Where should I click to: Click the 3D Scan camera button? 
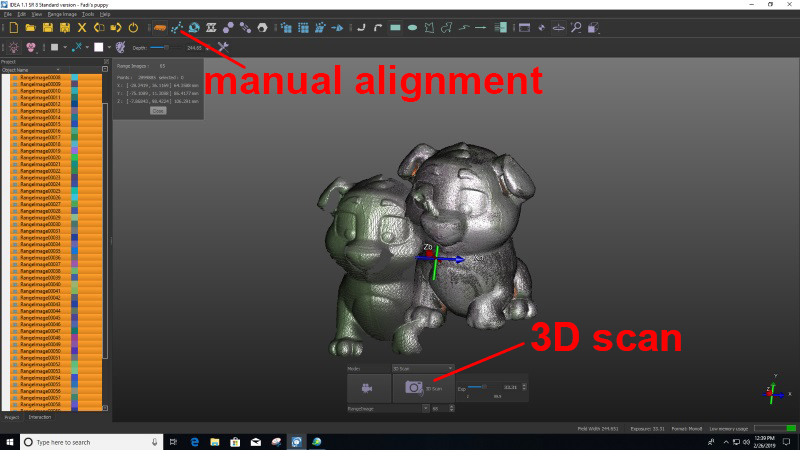[423, 388]
